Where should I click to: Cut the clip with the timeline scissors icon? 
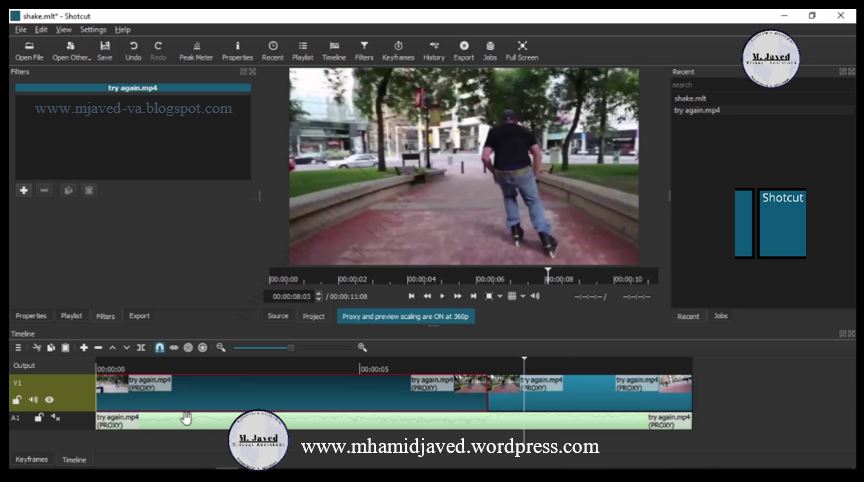tap(37, 348)
